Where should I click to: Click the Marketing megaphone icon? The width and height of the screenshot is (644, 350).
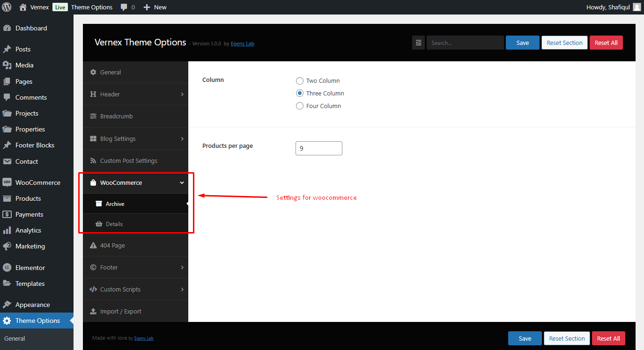(7, 246)
